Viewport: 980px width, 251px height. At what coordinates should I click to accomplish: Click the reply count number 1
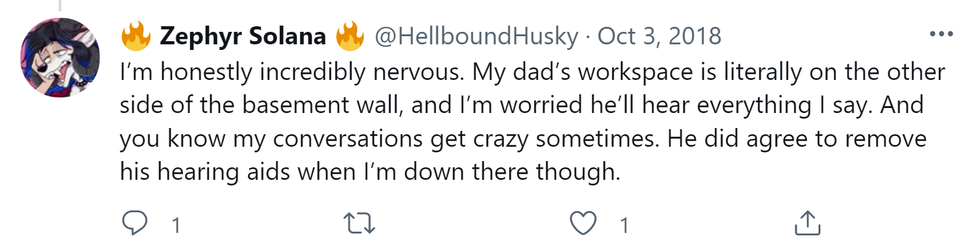point(176,225)
